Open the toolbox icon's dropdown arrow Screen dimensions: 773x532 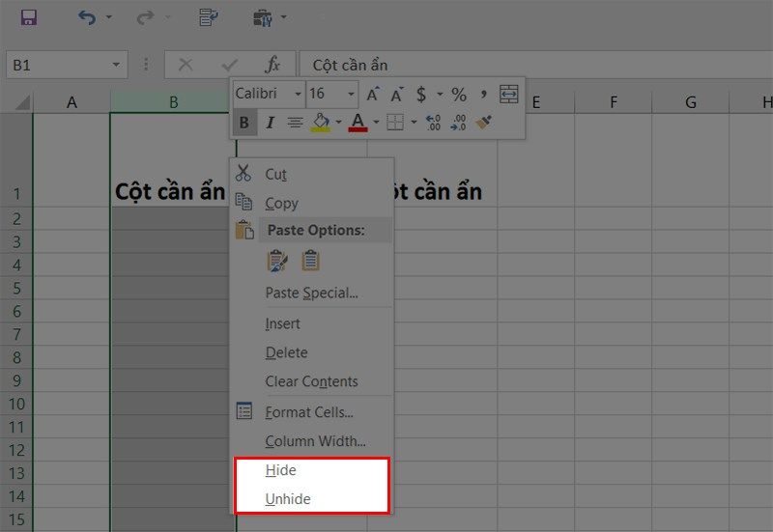[284, 17]
